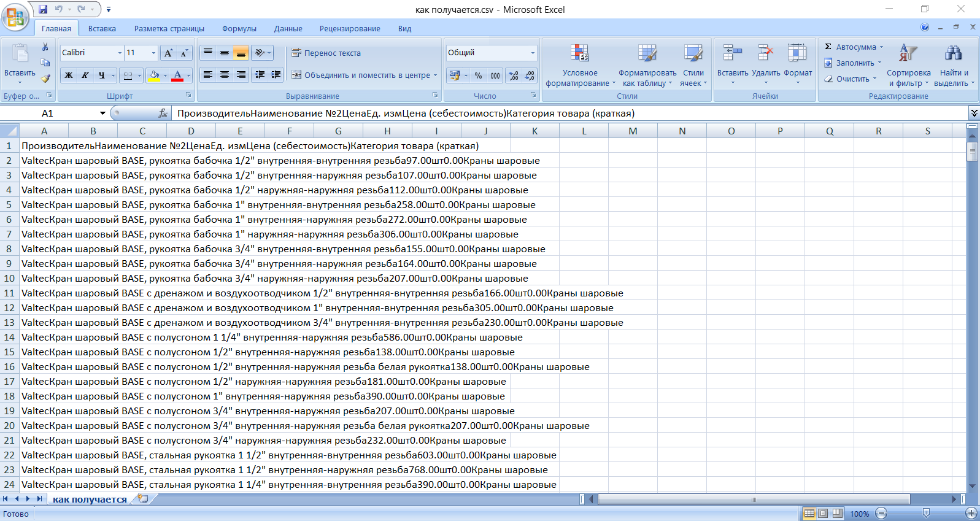Increase the font size

pyautogui.click(x=168, y=53)
